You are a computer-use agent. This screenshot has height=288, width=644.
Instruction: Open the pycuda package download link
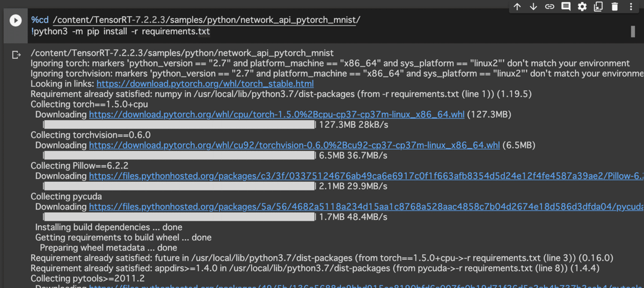click(x=365, y=207)
